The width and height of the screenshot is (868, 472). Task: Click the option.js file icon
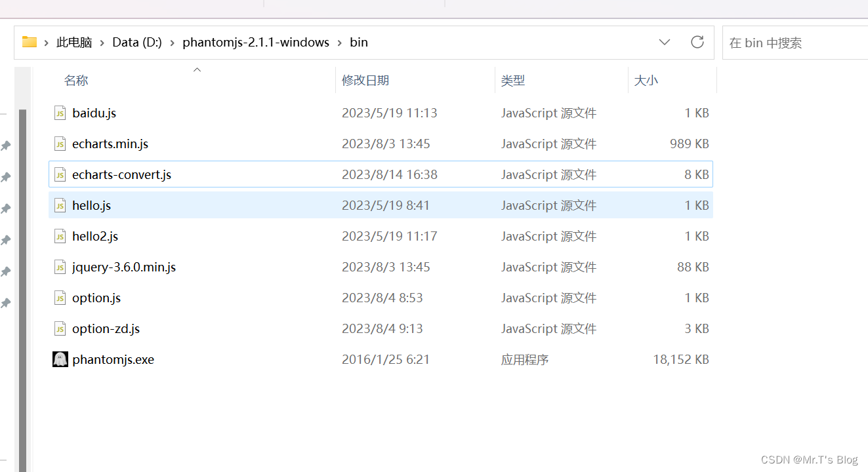pyautogui.click(x=60, y=298)
